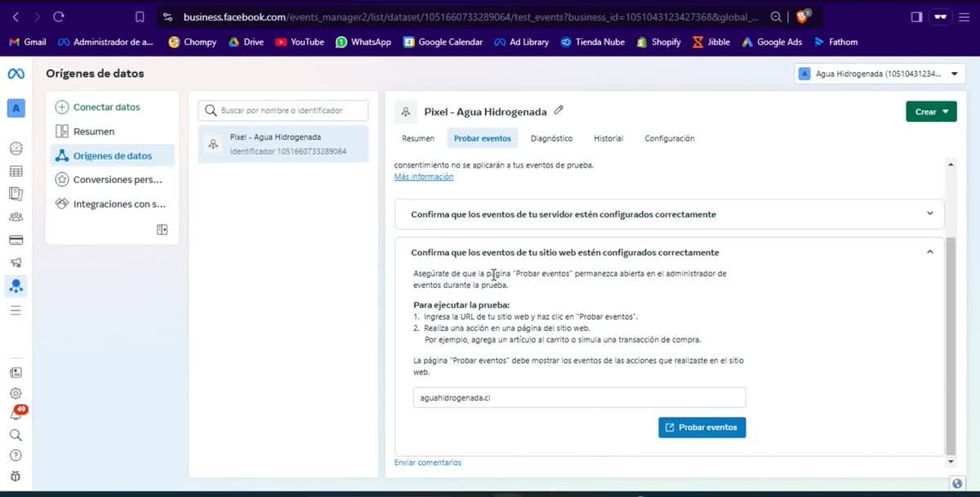This screenshot has width=980, height=497.
Task: Open the Configuración tab
Action: (670, 138)
